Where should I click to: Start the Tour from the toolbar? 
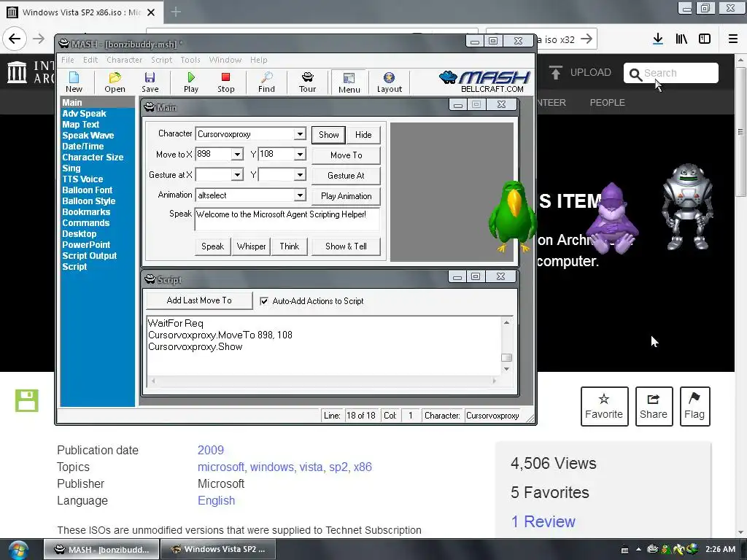(x=307, y=82)
